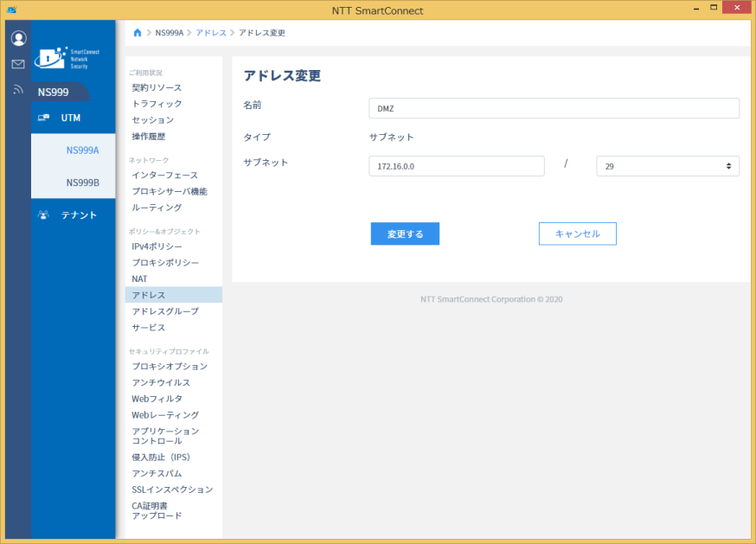Open アドレスグループ menu item
756x544 pixels.
[x=165, y=311]
